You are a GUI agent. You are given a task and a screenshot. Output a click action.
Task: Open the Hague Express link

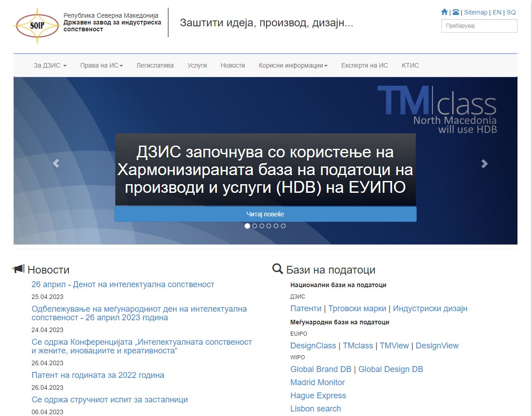pyautogui.click(x=318, y=395)
